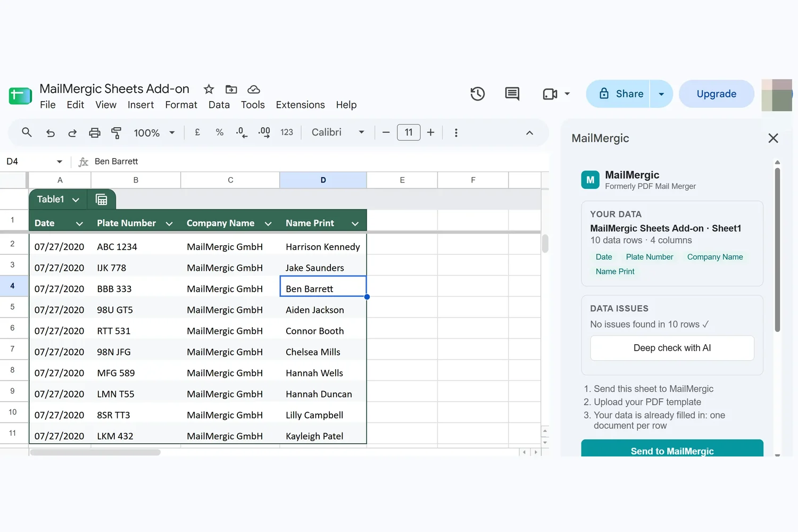The width and height of the screenshot is (798, 532).
Task: Check the cloud save status icon
Action: point(254,89)
